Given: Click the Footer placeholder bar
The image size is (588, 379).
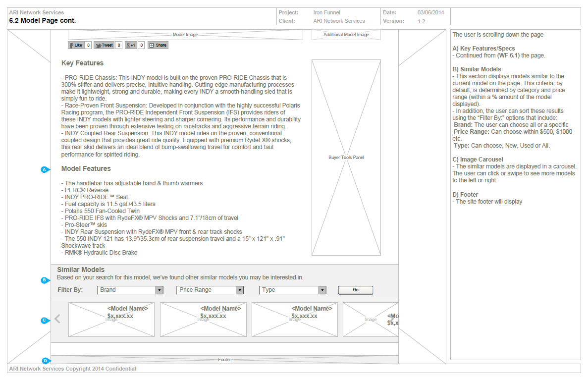Looking at the screenshot, I should click(224, 360).
